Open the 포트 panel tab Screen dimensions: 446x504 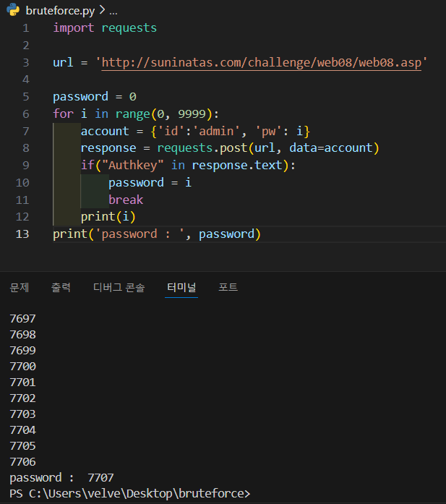(228, 287)
